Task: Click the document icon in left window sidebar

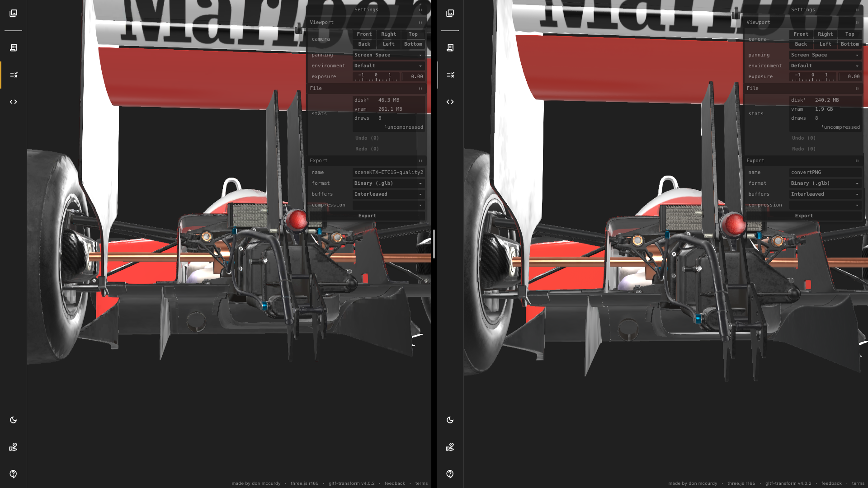Action: (x=13, y=47)
